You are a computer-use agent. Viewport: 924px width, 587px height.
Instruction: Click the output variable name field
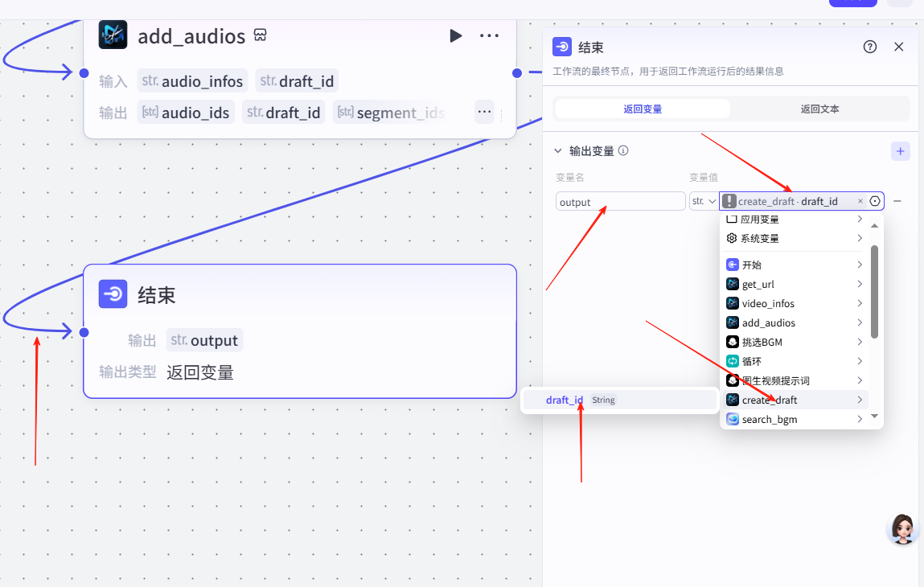[x=620, y=202]
